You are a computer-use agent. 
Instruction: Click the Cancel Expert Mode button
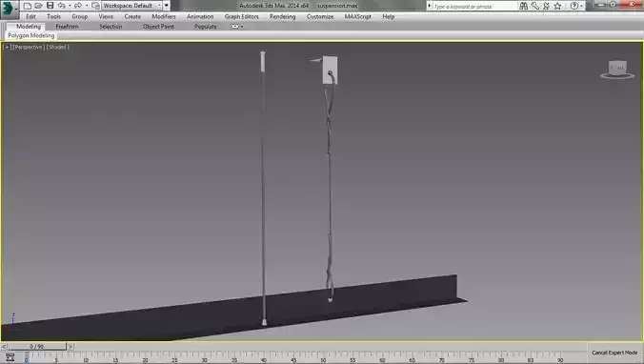point(614,353)
